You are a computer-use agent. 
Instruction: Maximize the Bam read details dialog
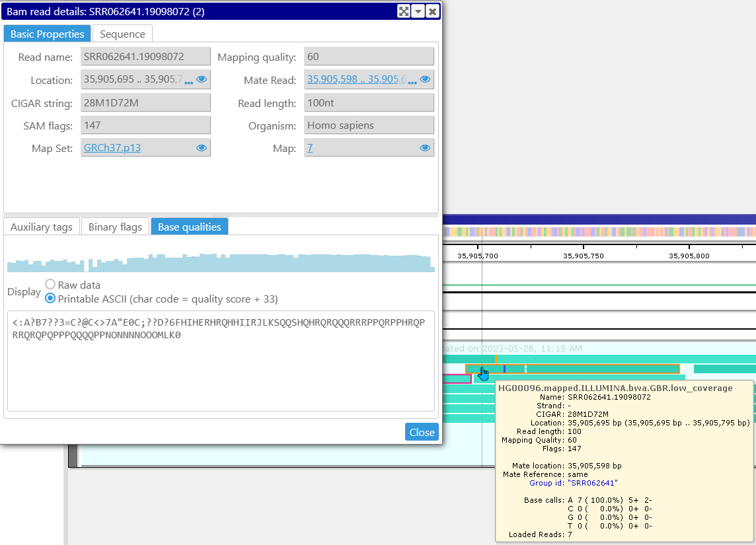coord(404,11)
